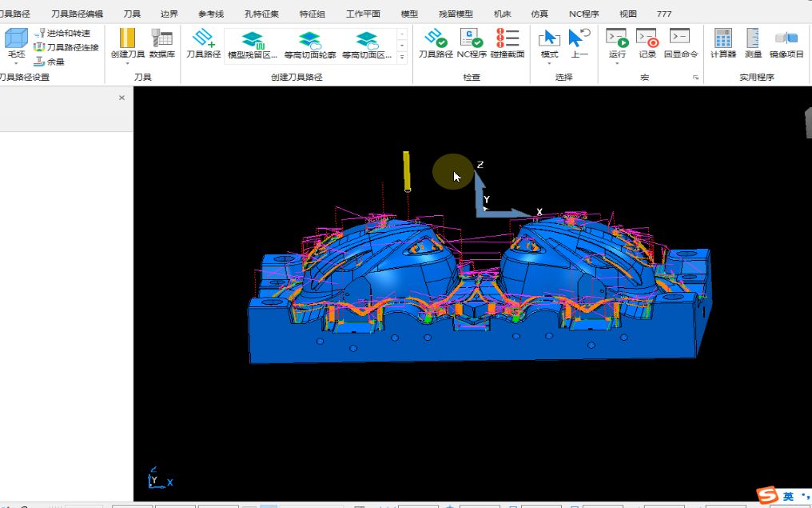This screenshot has width=812, height=508.
Task: Open the 数据库 tool database
Action: pyautogui.click(x=162, y=42)
